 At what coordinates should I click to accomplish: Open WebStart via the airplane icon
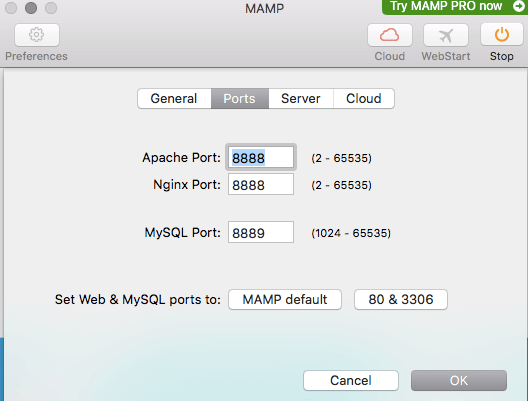pos(446,35)
